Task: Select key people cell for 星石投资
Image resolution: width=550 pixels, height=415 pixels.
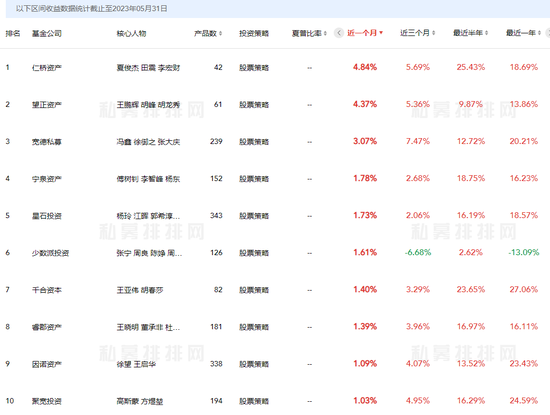Action: [x=148, y=216]
